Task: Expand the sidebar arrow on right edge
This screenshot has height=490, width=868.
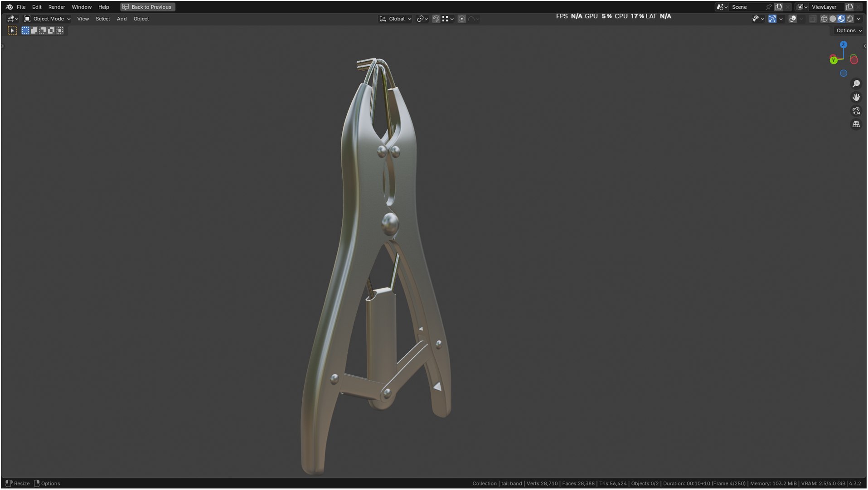Action: click(x=865, y=46)
